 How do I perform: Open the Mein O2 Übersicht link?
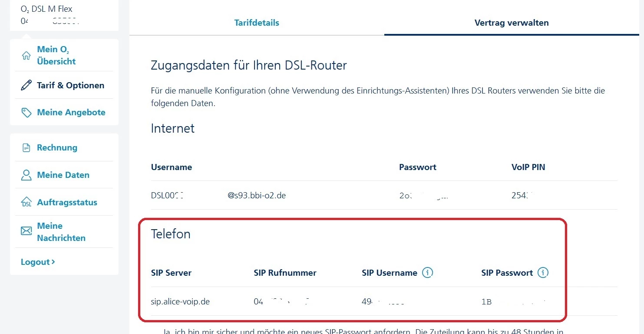[56, 55]
